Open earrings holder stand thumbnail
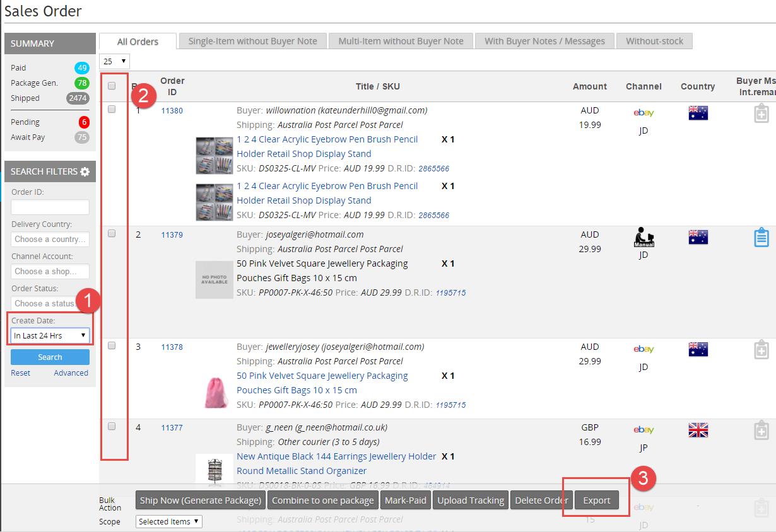The width and height of the screenshot is (776, 532). pyautogui.click(x=215, y=470)
